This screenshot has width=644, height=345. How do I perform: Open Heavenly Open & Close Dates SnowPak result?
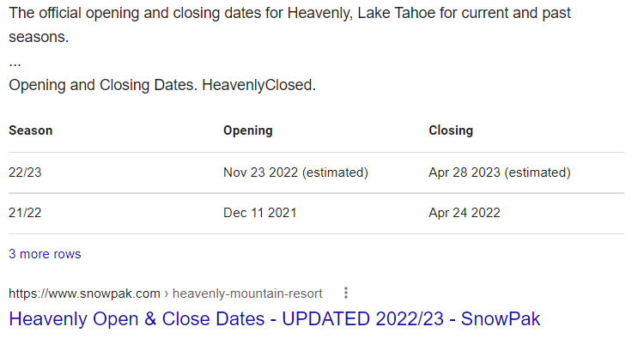[275, 319]
